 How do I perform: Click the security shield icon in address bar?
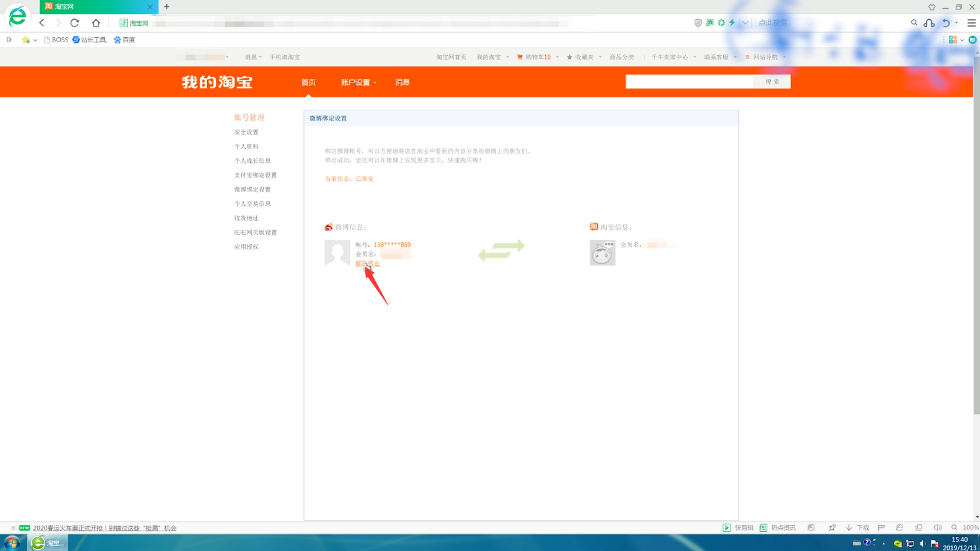pyautogui.click(x=698, y=23)
